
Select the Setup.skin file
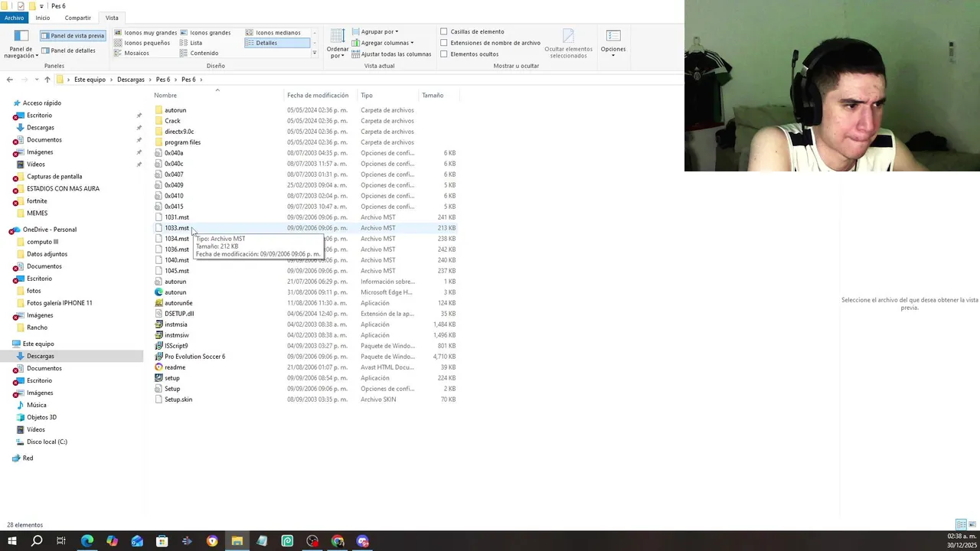(178, 399)
